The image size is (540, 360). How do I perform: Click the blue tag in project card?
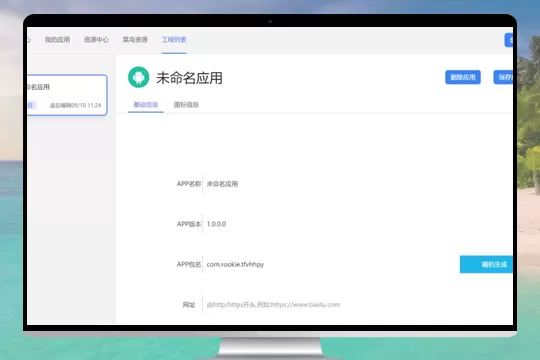[31, 105]
